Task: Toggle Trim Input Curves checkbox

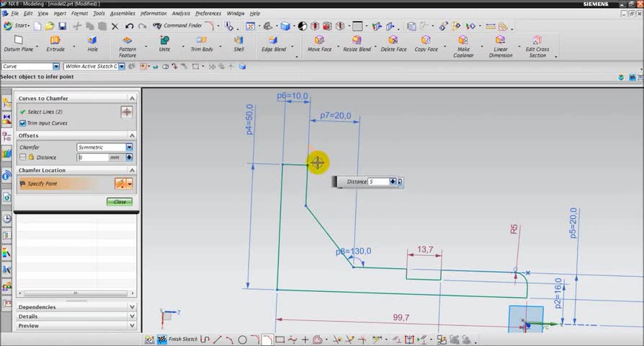Action: (22, 123)
